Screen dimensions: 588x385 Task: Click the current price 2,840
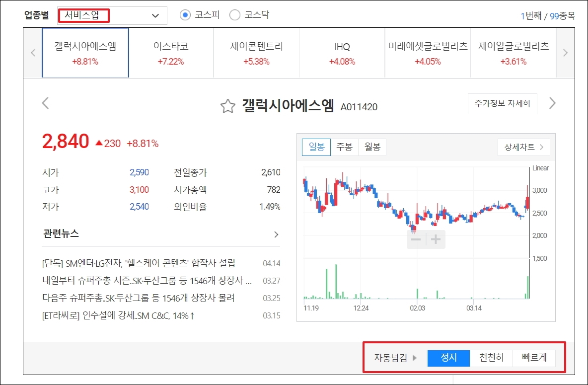pos(66,142)
